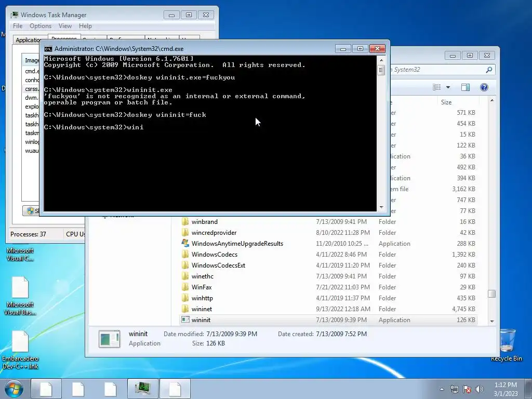532x399 pixels.
Task: Click the cmd.exe window title icon
Action: coord(48,49)
